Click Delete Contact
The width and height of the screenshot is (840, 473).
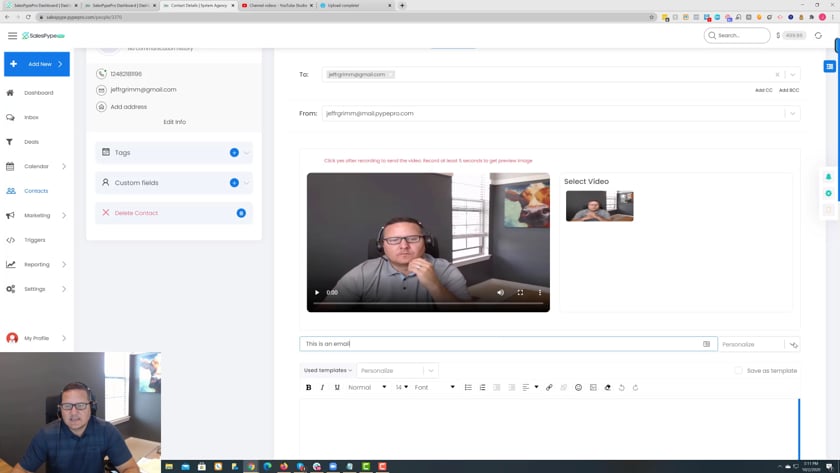(136, 213)
